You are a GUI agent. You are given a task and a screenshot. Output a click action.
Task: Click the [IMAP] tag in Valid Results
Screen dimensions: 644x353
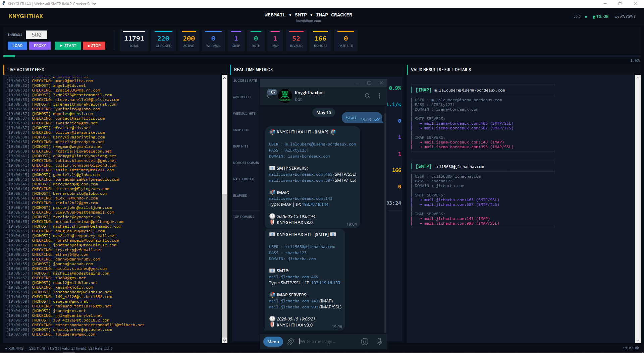click(x=423, y=90)
